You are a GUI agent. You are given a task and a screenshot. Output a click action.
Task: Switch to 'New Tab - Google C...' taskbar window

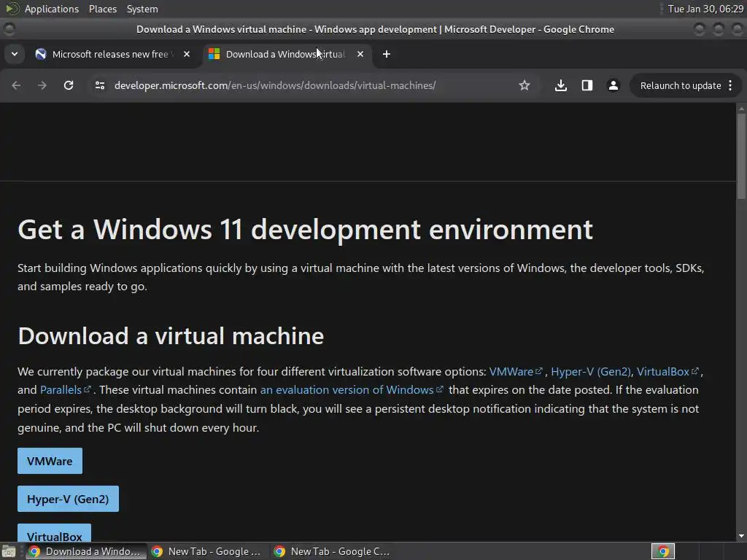[x=332, y=551]
